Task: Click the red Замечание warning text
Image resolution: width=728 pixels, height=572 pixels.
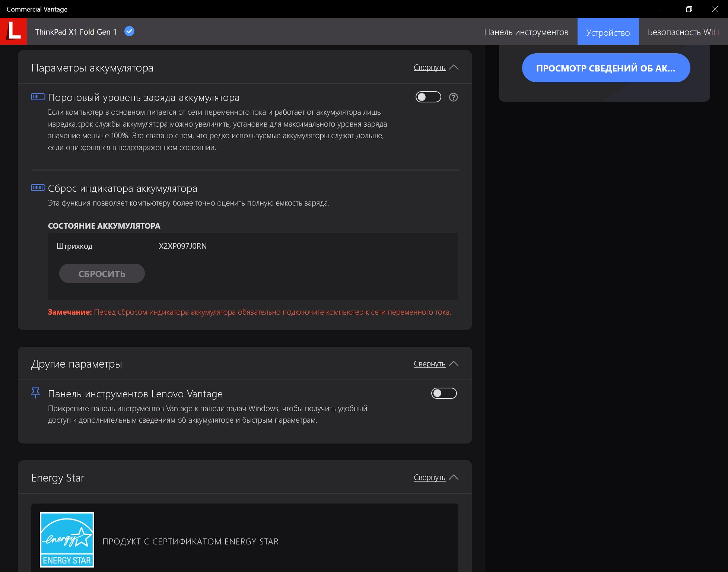Action: (249, 312)
